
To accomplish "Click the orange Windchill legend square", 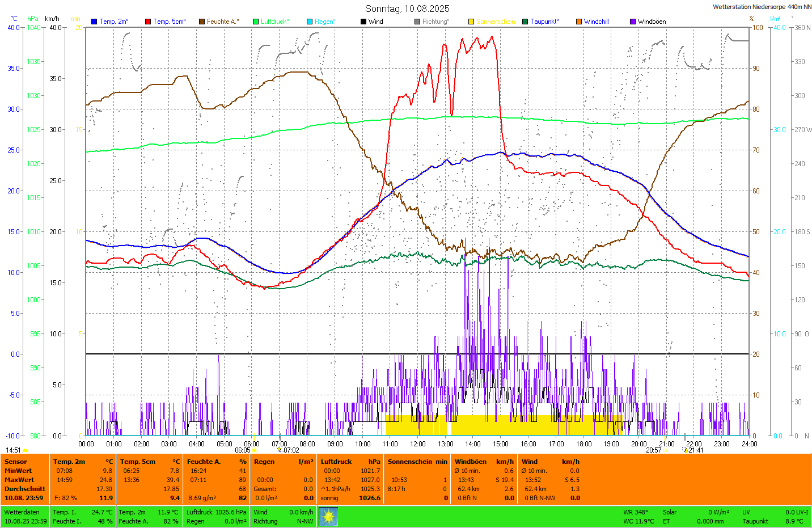I will 579,22.
